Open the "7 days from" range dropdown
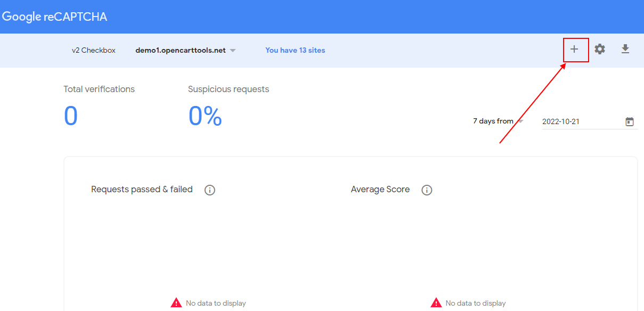Image resolution: width=644 pixels, height=311 pixels. pyautogui.click(x=498, y=121)
